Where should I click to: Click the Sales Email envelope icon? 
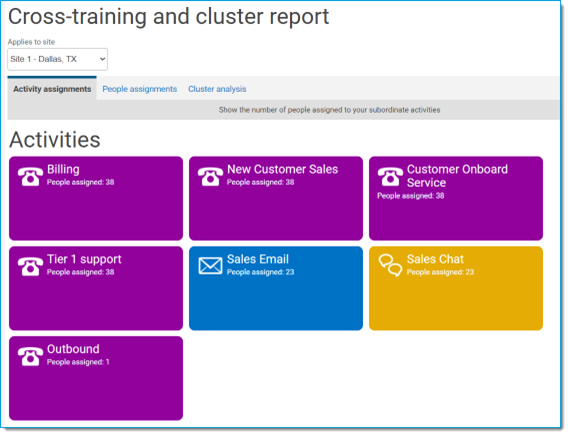(x=210, y=266)
